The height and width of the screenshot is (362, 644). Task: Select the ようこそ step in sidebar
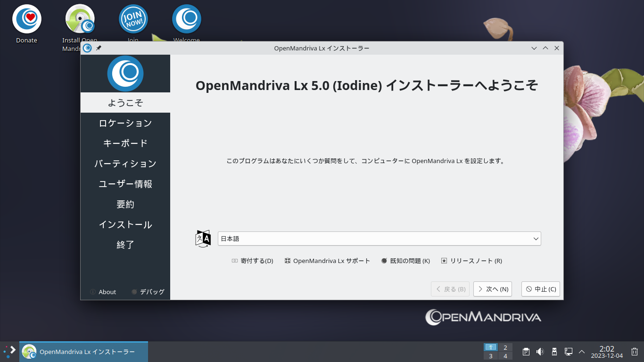coord(125,103)
